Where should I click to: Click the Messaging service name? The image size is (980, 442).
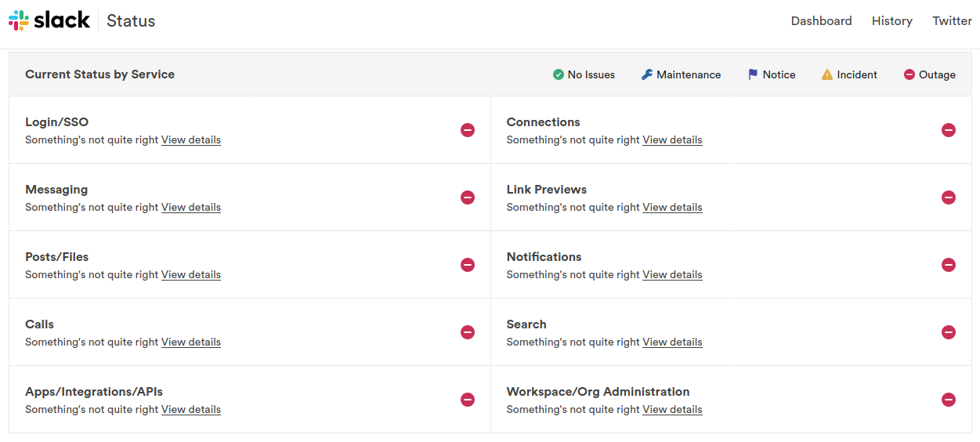point(56,190)
